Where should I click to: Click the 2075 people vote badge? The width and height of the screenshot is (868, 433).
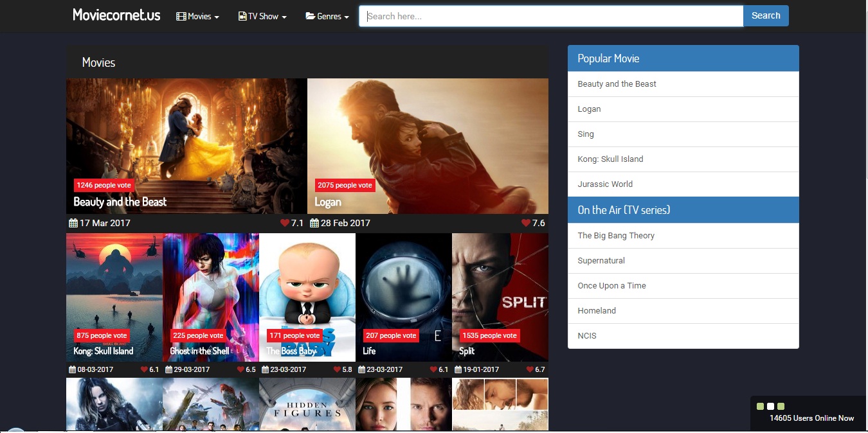click(x=345, y=185)
